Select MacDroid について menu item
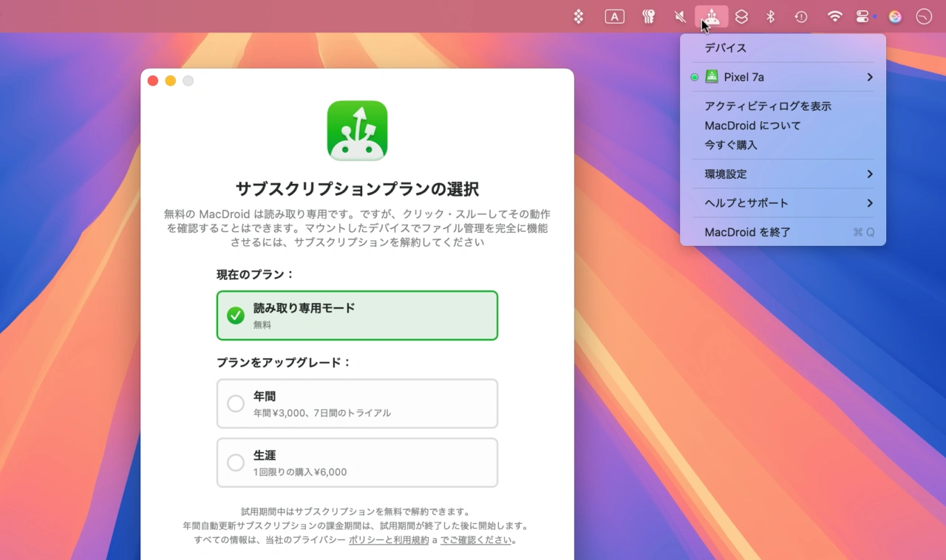This screenshot has width=946, height=560. pyautogui.click(x=752, y=126)
